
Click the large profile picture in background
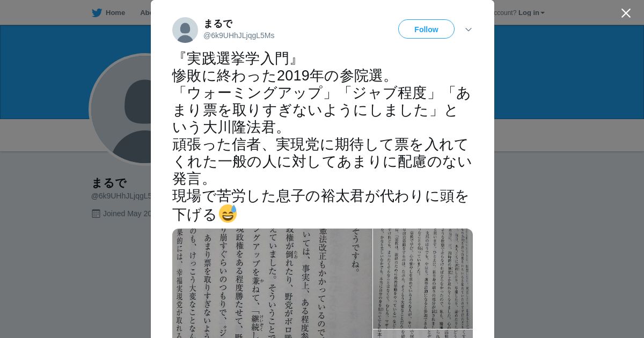(120, 109)
